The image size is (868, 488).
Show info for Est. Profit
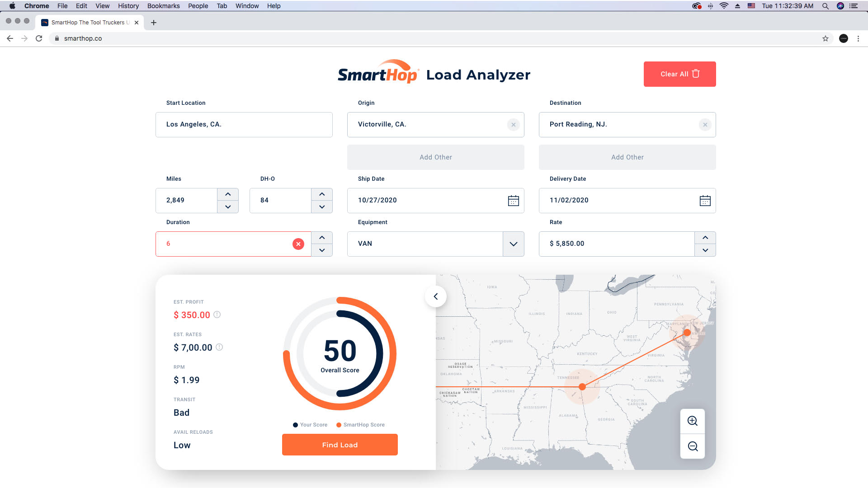coord(217,314)
